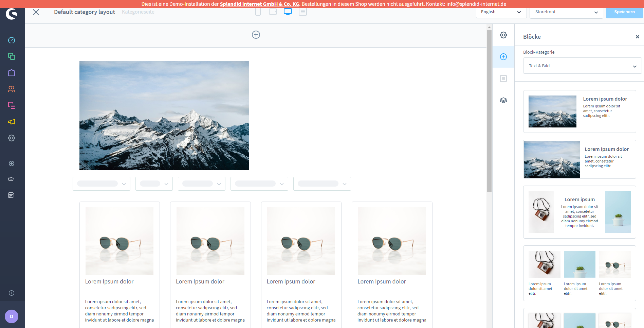Image resolution: width=644 pixels, height=328 pixels.
Task: Open the layers stack icon in editor sidebar
Action: (503, 100)
